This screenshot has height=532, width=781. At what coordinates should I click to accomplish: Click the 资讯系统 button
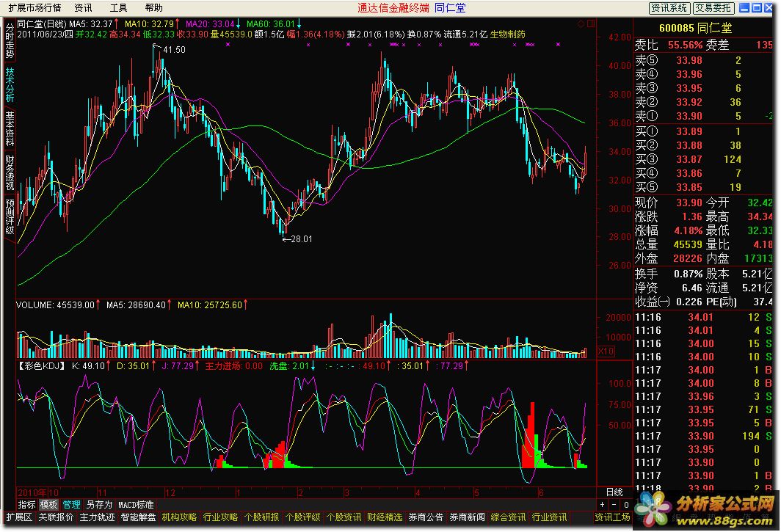669,8
